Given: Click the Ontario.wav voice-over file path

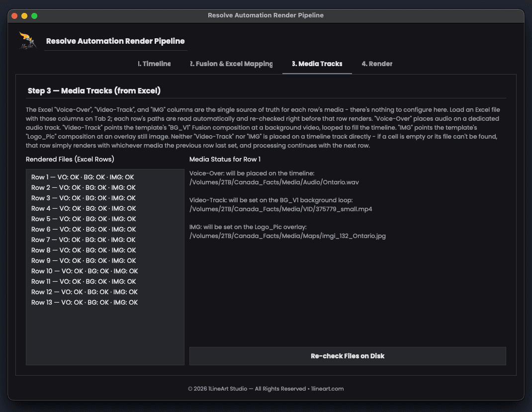Looking at the screenshot, I should [x=274, y=182].
